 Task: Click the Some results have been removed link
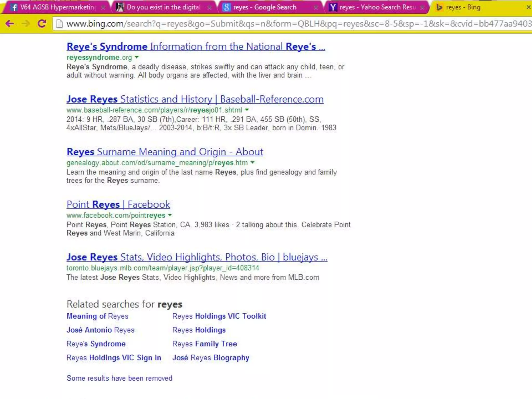(x=119, y=378)
